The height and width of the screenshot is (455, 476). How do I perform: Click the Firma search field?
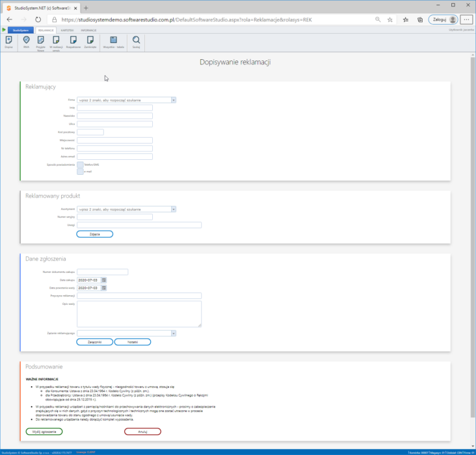pyautogui.click(x=124, y=100)
